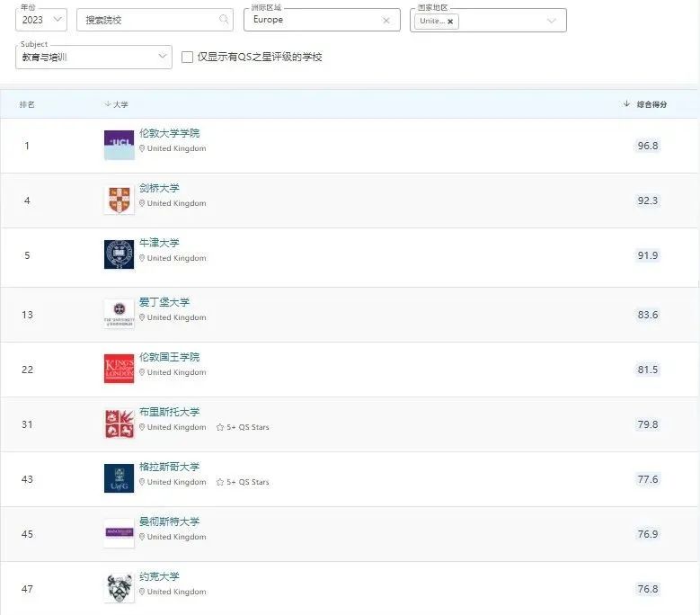
Task: Click the 搜索院校 search field
Action: [155, 20]
